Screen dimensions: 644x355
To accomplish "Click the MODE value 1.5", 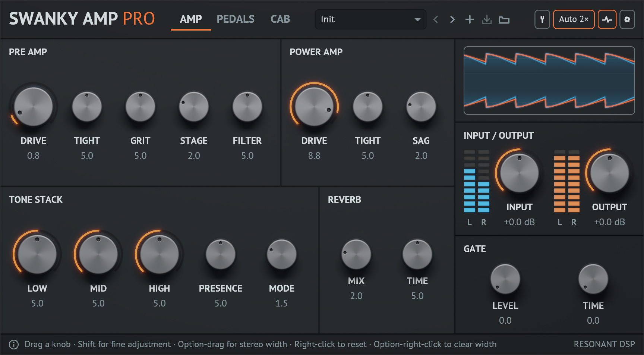I will [x=282, y=303].
